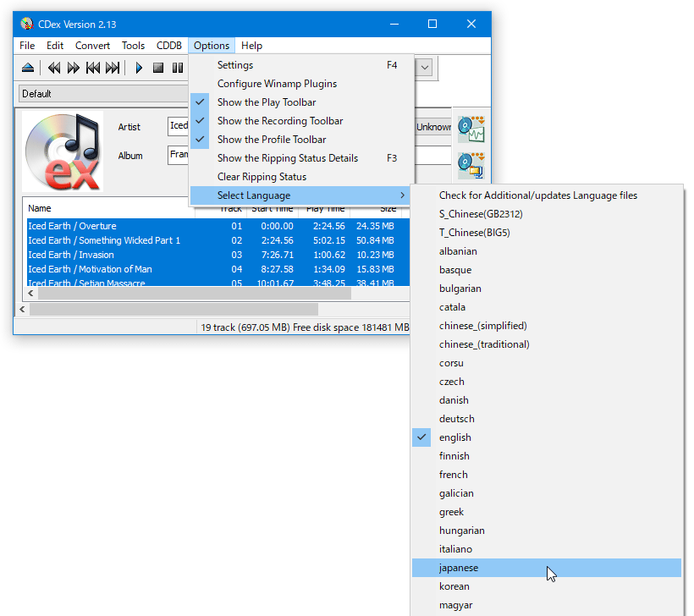Select corsu language
Screen dimensions: 694x616
click(x=547, y=362)
